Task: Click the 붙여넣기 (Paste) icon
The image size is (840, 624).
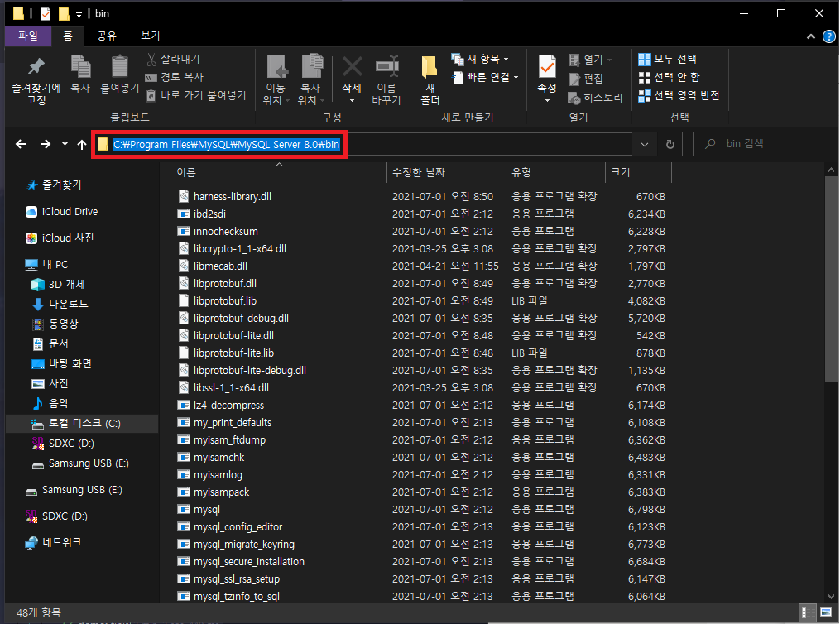Action: pos(119,75)
